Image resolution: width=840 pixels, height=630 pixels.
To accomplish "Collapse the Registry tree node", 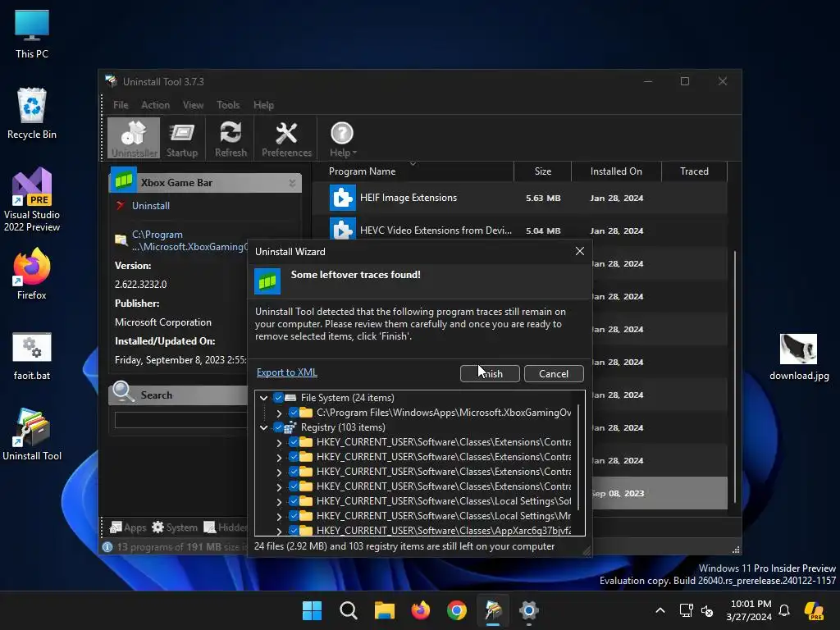I will pos(263,427).
